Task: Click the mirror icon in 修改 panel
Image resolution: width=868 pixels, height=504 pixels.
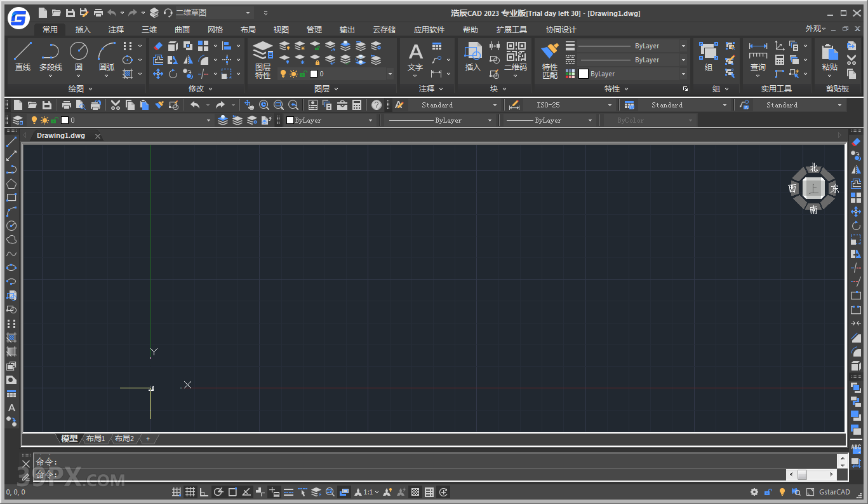Action: (188, 60)
